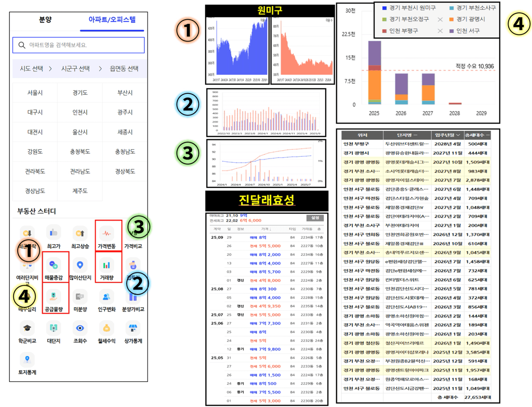Screen dimensions: 532x407
Task: Pick 대구시 in the region grid
Action: point(35,112)
